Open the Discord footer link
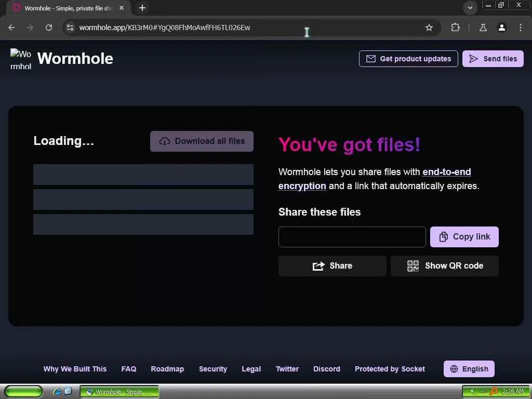The height and width of the screenshot is (399, 532). pos(327,369)
